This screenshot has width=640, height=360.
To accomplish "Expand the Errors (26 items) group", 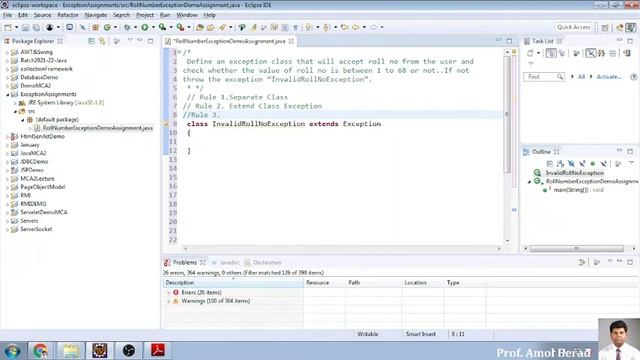I will (x=169, y=293).
